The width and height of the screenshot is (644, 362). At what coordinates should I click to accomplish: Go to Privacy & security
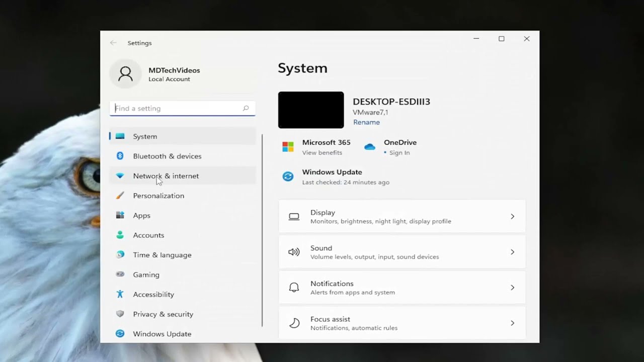point(183,314)
